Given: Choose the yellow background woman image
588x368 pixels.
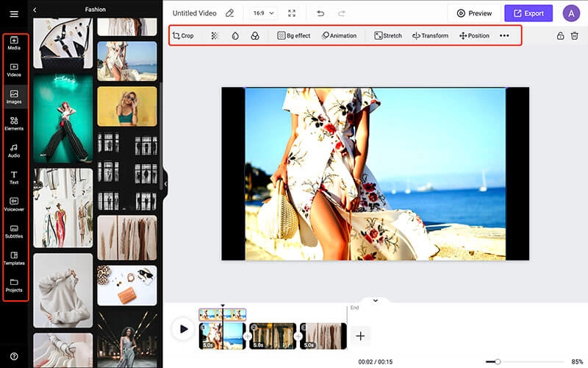Looking at the screenshot, I should [x=127, y=106].
